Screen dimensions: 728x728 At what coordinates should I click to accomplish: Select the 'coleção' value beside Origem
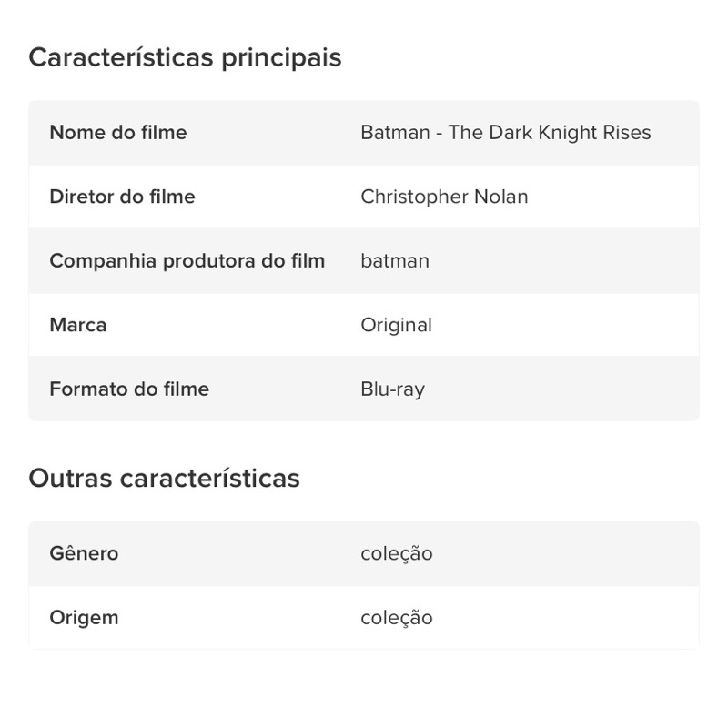[396, 618]
